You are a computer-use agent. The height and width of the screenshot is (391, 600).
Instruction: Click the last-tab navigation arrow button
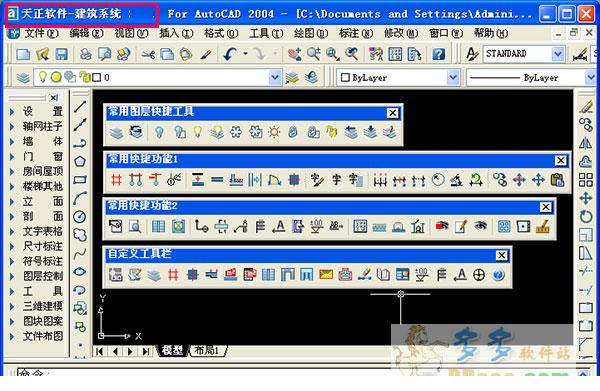tap(146, 351)
